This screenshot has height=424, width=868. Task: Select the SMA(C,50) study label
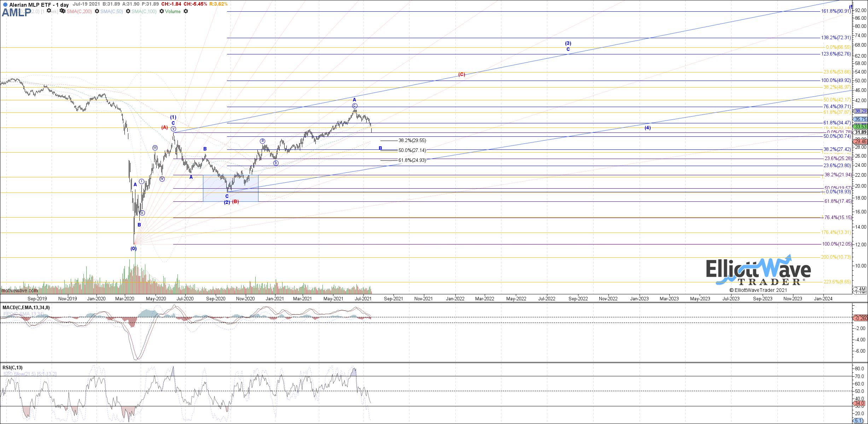coord(111,11)
